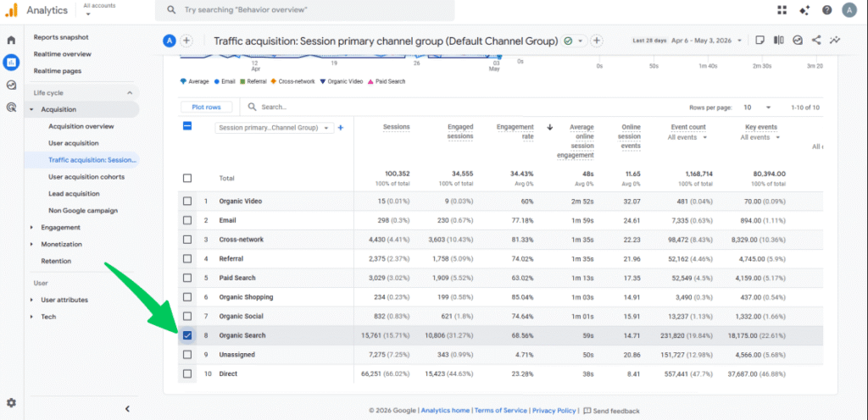
Task: Click the Share this report icon
Action: (816, 40)
